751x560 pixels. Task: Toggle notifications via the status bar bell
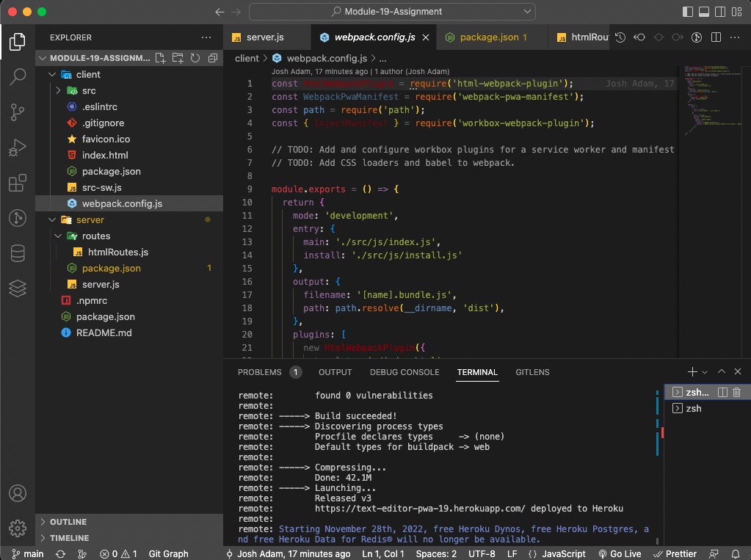click(x=735, y=553)
